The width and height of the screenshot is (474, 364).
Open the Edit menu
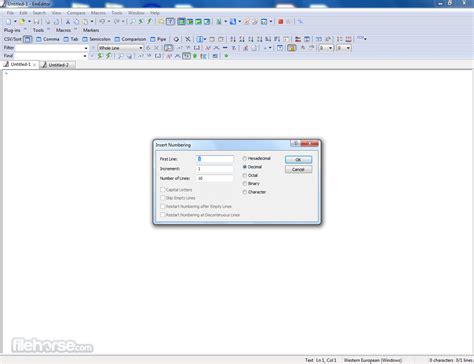[23, 13]
